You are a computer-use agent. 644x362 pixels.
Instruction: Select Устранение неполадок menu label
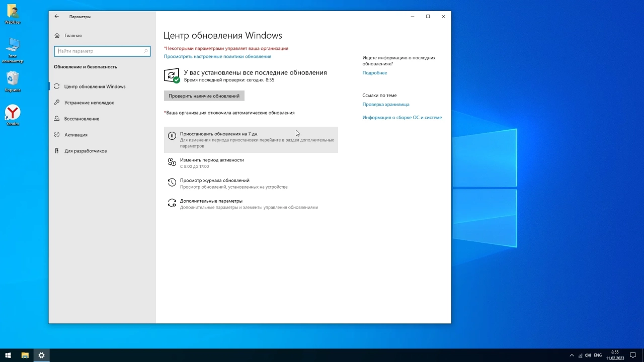coord(89,103)
